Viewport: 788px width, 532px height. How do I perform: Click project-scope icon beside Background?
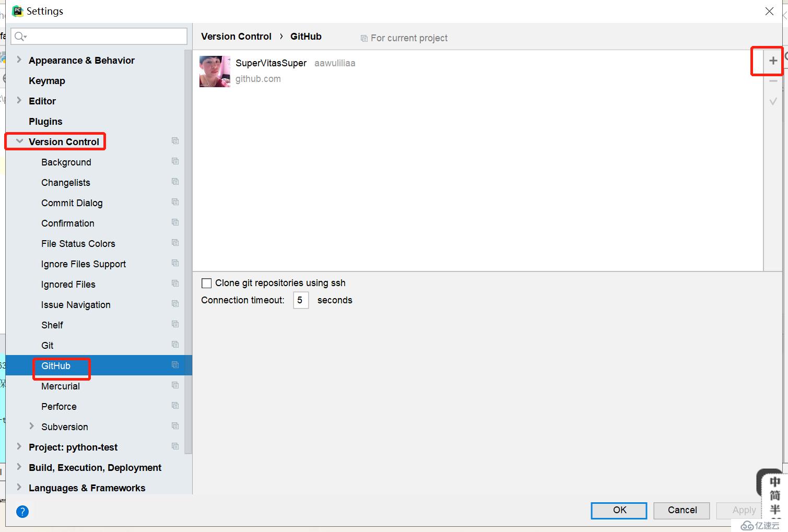click(175, 161)
